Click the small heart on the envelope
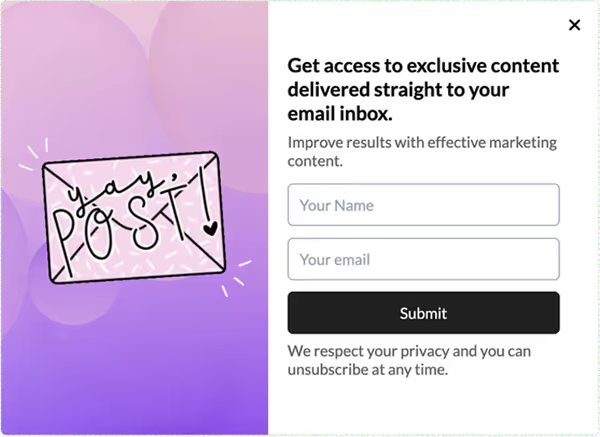This screenshot has height=437, width=600. tap(210, 229)
